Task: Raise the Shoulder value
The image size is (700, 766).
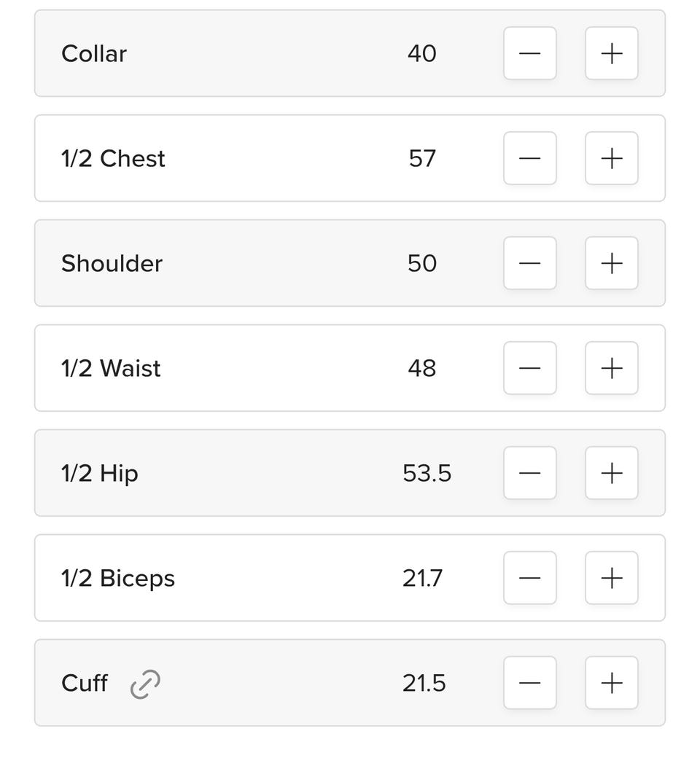Action: coord(612,263)
